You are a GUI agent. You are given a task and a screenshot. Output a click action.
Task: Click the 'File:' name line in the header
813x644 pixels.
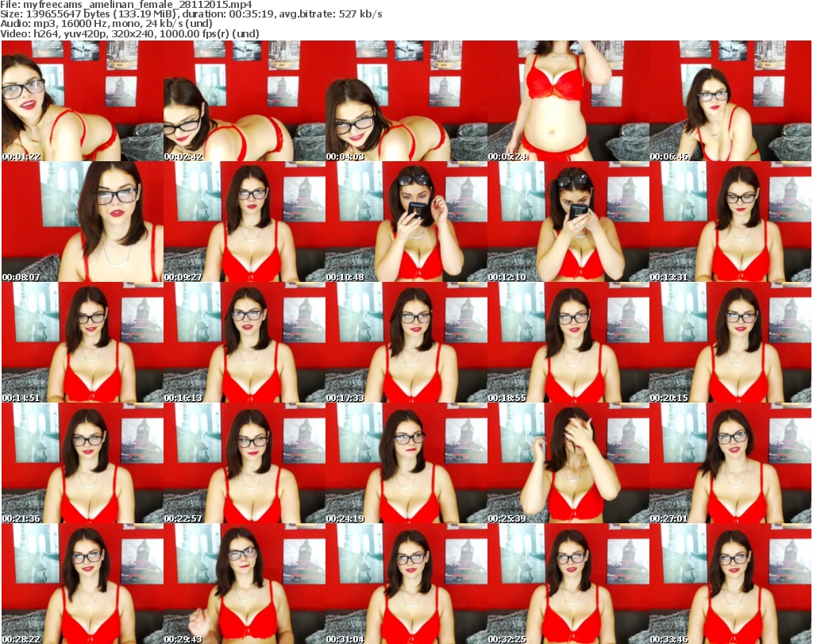point(126,5)
